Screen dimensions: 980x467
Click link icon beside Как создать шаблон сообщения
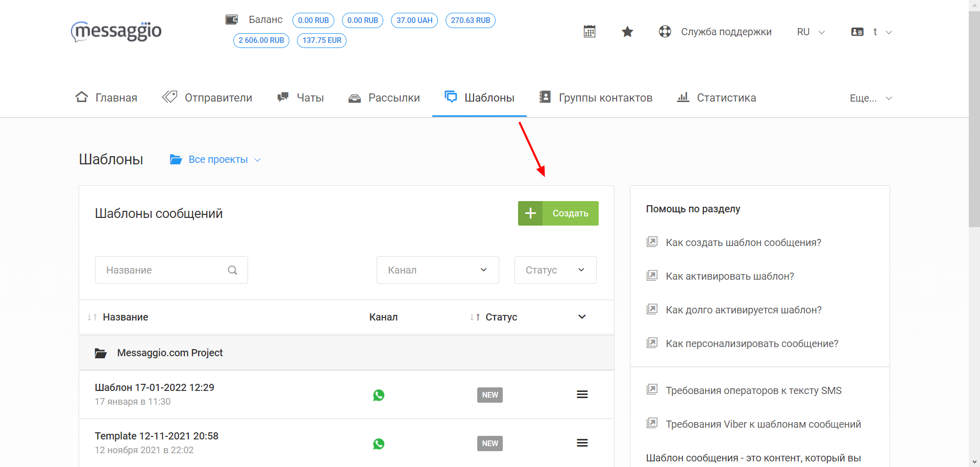click(x=652, y=242)
